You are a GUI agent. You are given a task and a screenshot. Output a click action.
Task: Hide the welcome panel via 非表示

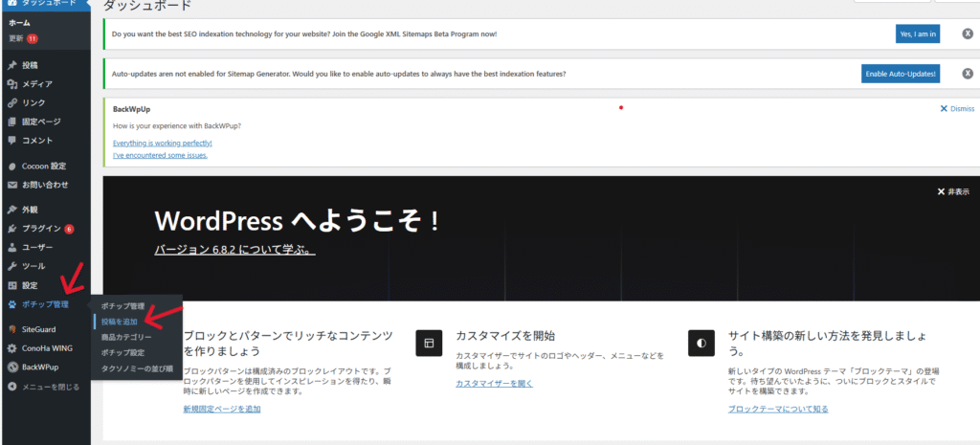pyautogui.click(x=953, y=191)
